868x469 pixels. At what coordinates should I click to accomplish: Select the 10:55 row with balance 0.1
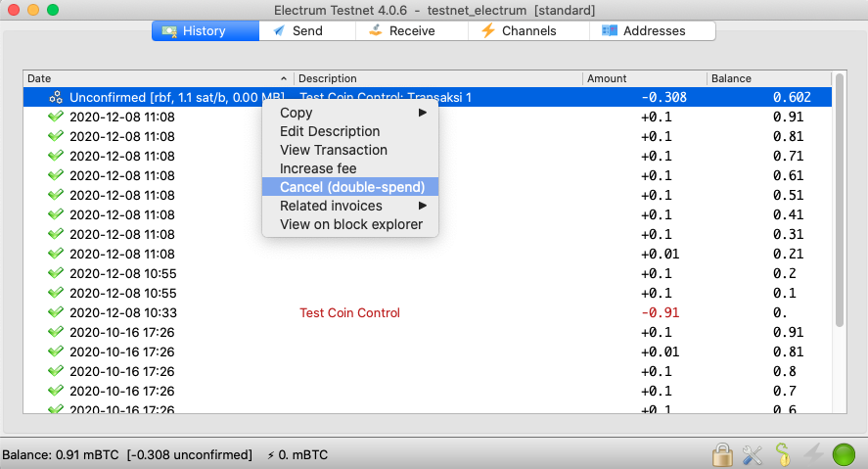tap(427, 294)
